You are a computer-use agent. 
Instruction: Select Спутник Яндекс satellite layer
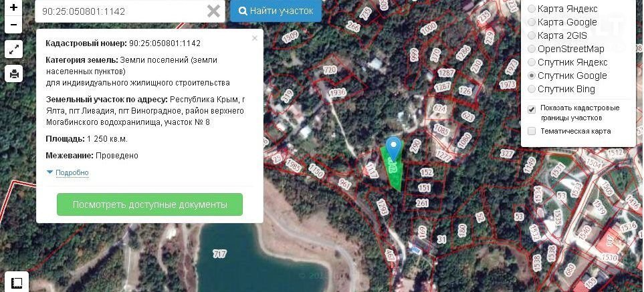(x=532, y=62)
